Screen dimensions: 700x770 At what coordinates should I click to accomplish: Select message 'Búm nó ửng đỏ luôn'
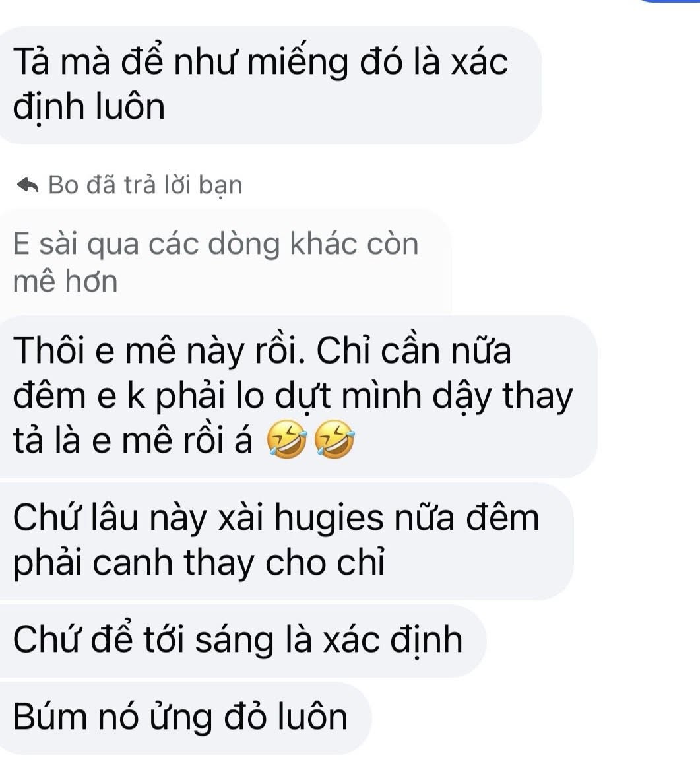click(x=185, y=717)
